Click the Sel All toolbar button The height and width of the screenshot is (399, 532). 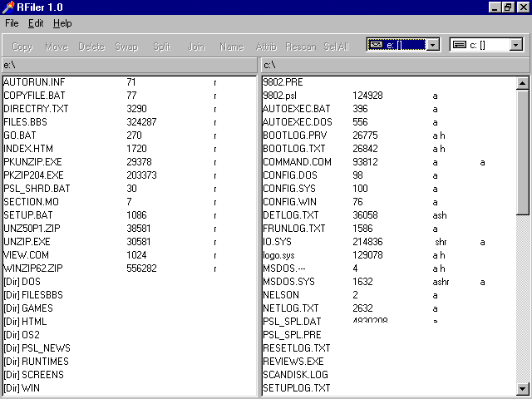coord(336,47)
